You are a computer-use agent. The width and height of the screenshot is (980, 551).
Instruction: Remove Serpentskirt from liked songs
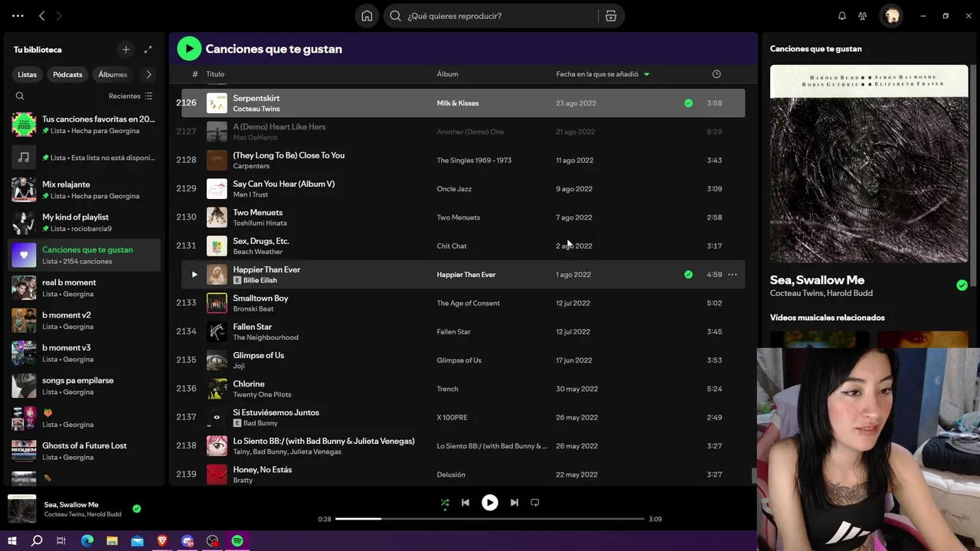(x=688, y=103)
